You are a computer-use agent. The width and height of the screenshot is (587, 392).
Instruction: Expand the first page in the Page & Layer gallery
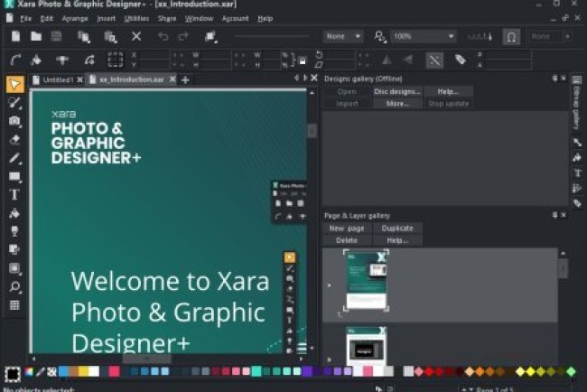pyautogui.click(x=329, y=285)
